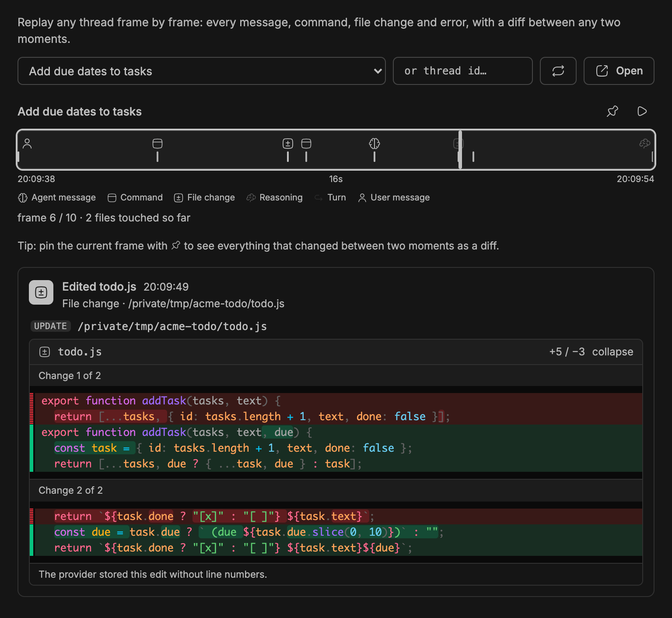Select the Agent message brain icon on the timeline
The image size is (672, 618).
374,144
